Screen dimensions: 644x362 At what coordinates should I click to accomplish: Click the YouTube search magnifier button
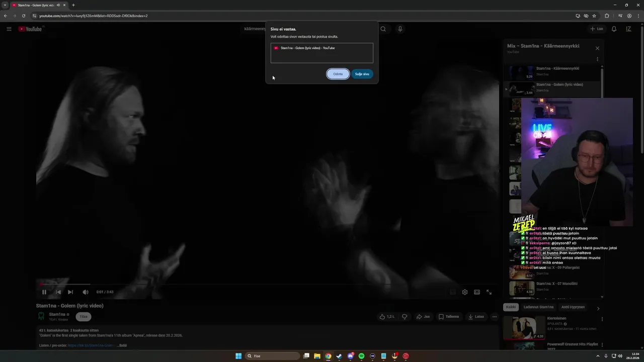coord(383,29)
